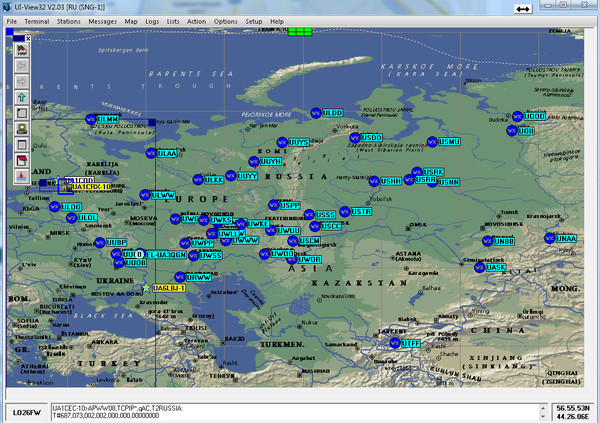600x423 pixels.
Task: Click the monitor box scroll-up arrow
Action: click(543, 408)
